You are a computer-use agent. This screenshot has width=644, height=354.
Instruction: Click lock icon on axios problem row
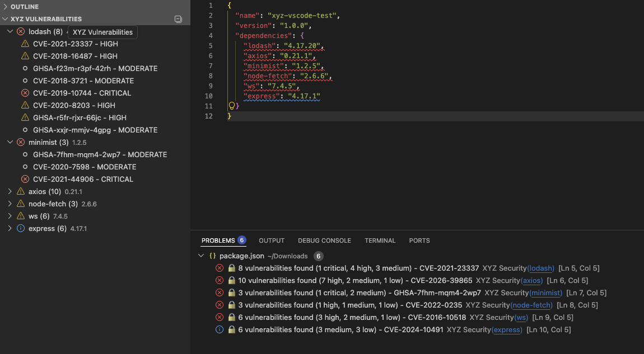tap(232, 281)
